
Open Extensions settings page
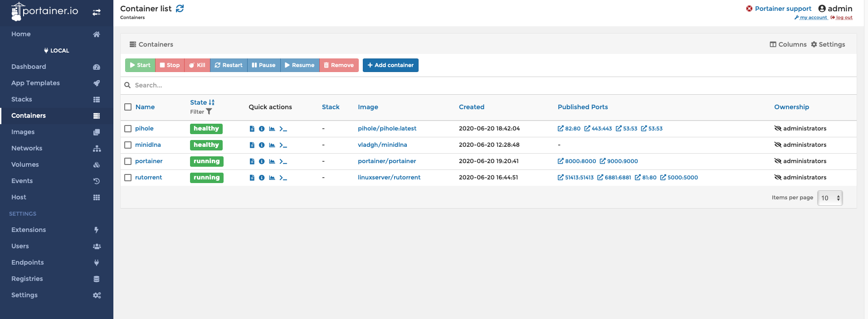[57, 230]
